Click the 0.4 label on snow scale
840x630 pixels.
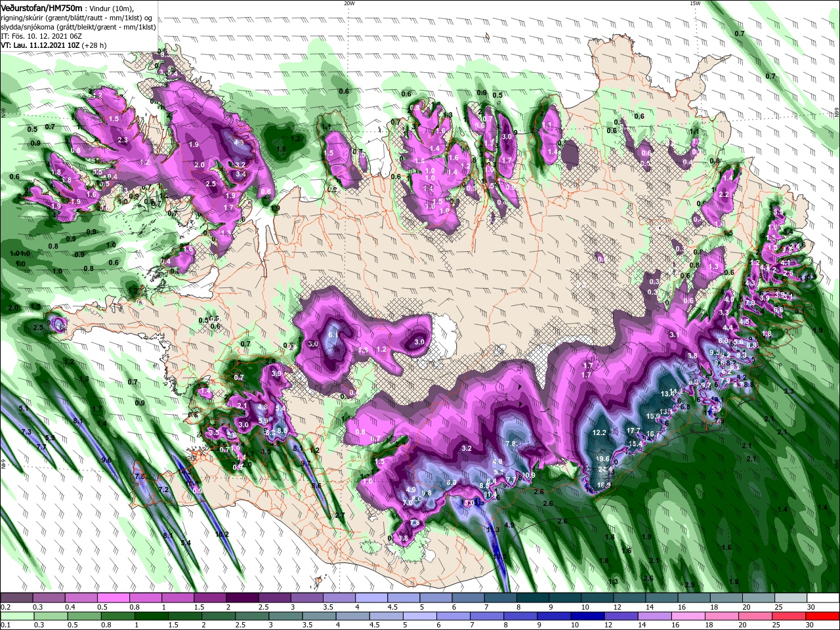[70, 608]
